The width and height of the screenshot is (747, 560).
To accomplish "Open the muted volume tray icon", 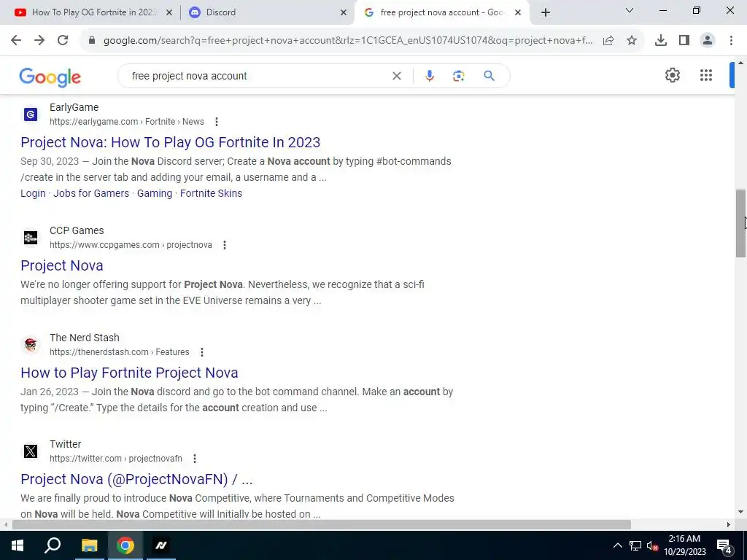I will pos(652,545).
